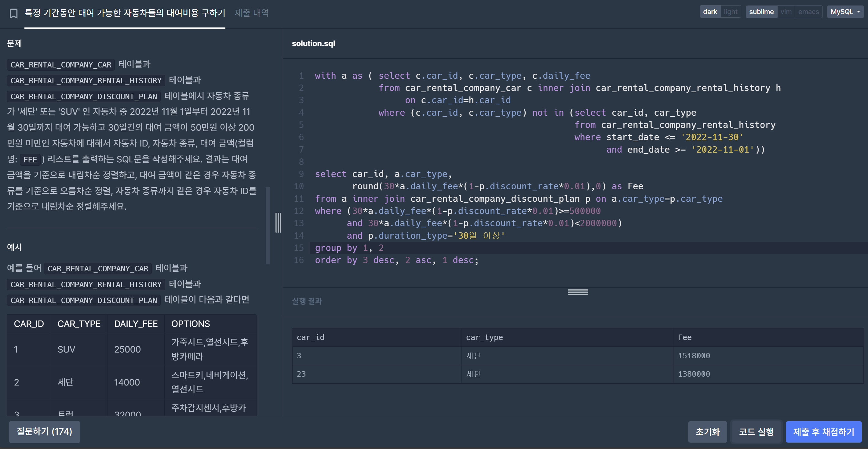Click the horizontal result panel resize handle
The height and width of the screenshot is (449, 868).
click(578, 292)
